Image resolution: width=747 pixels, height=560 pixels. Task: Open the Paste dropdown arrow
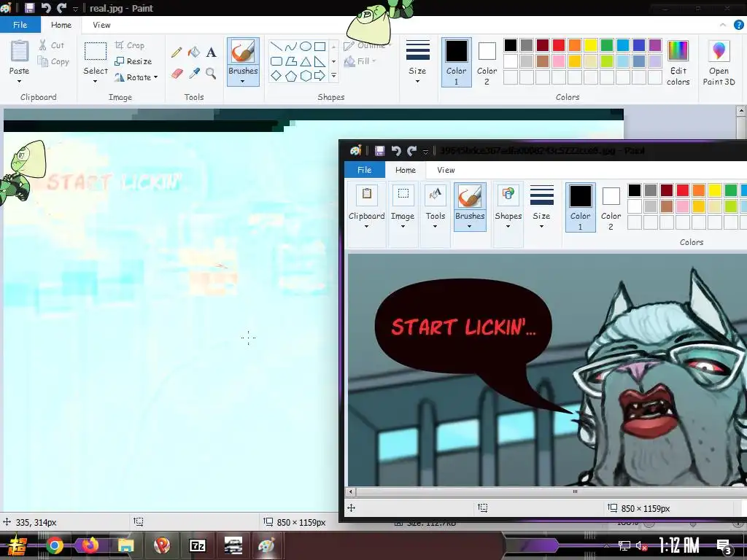coord(19,82)
